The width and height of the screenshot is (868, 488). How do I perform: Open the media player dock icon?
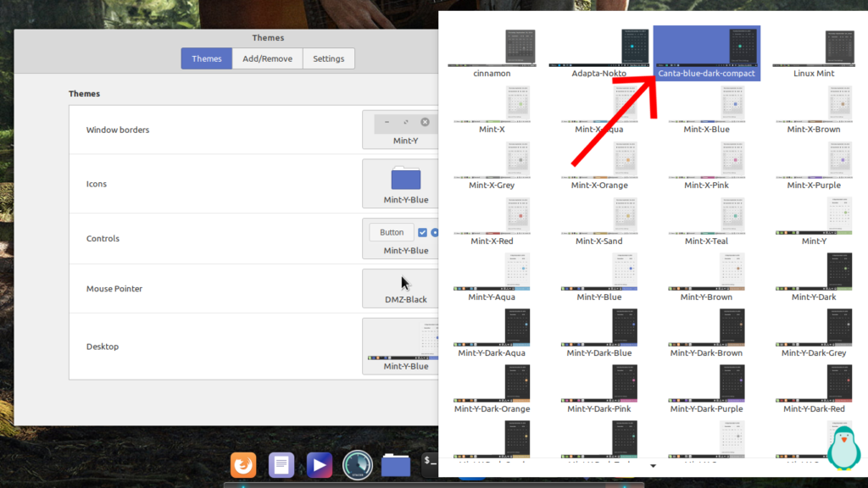pyautogui.click(x=320, y=465)
